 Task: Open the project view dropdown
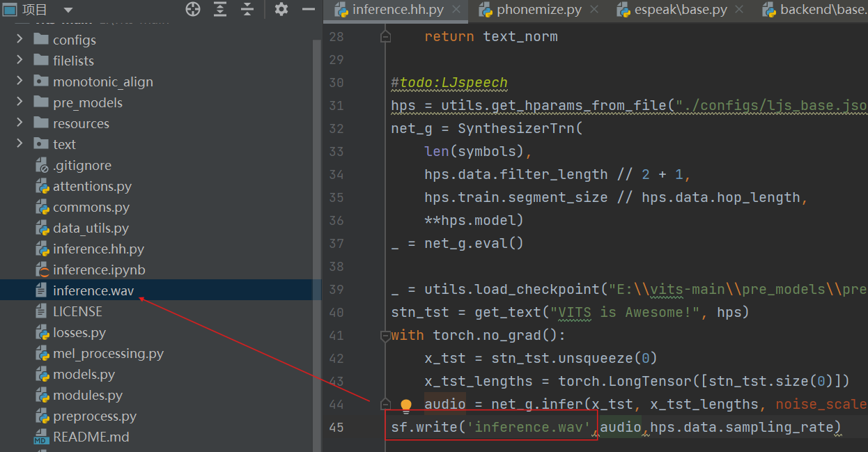pos(68,10)
